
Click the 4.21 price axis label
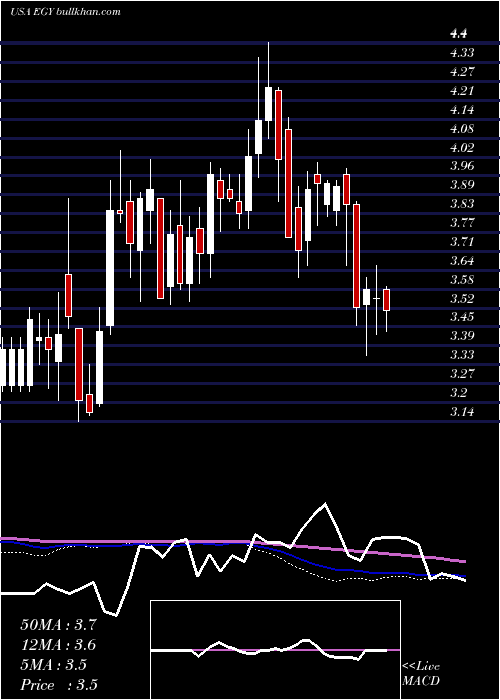(x=462, y=91)
